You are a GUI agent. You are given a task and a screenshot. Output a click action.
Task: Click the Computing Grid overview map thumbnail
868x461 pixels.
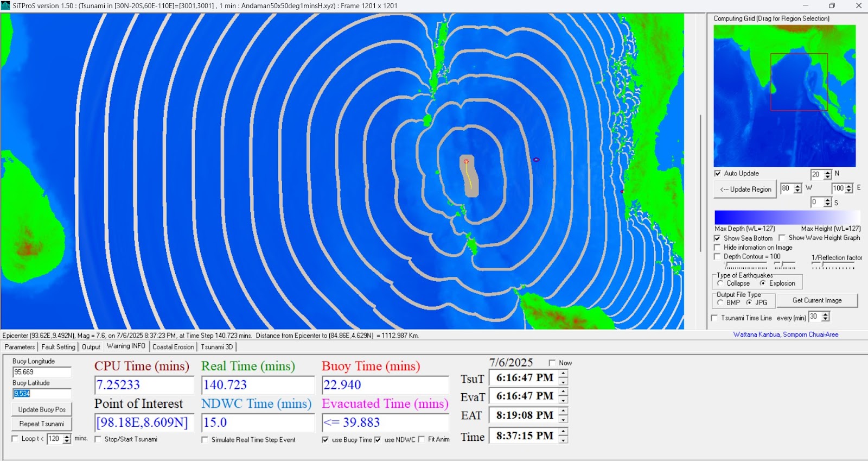pos(784,96)
